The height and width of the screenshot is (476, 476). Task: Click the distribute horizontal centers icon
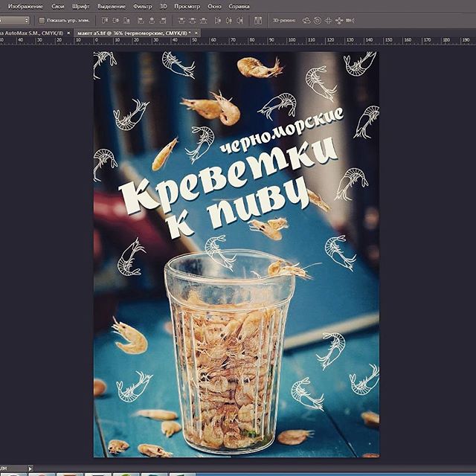click(x=229, y=20)
